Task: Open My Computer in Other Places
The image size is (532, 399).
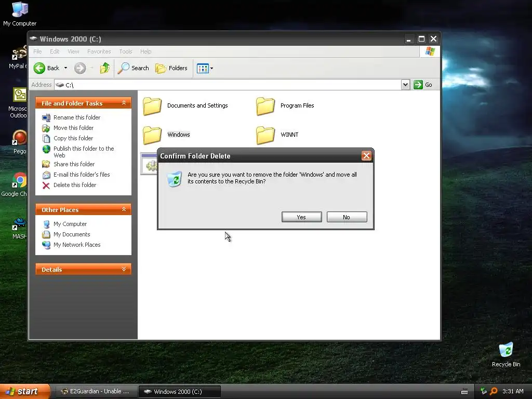Action: pyautogui.click(x=70, y=224)
